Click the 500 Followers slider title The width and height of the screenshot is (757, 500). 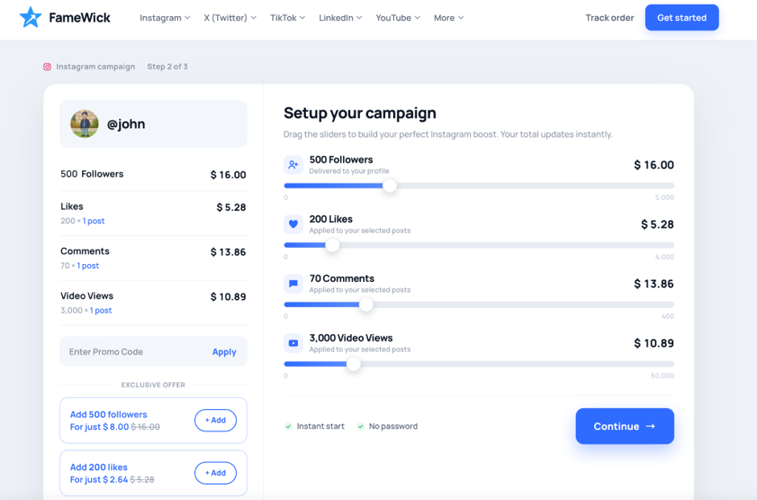341,160
